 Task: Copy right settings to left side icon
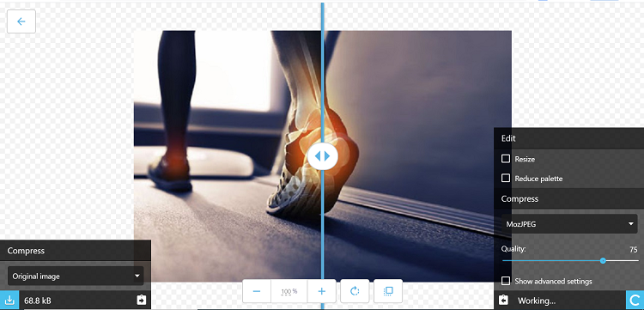(503, 301)
